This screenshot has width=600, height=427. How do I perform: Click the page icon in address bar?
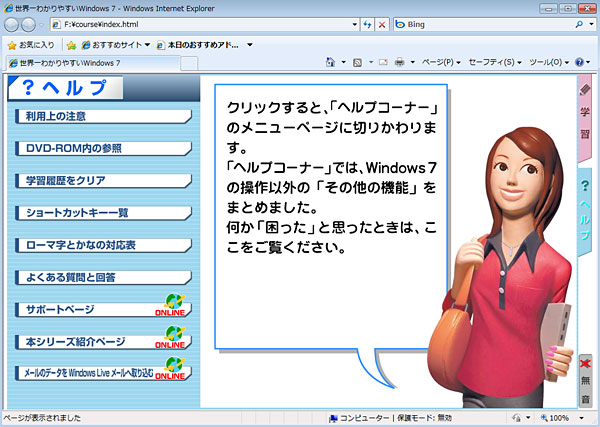click(x=56, y=24)
